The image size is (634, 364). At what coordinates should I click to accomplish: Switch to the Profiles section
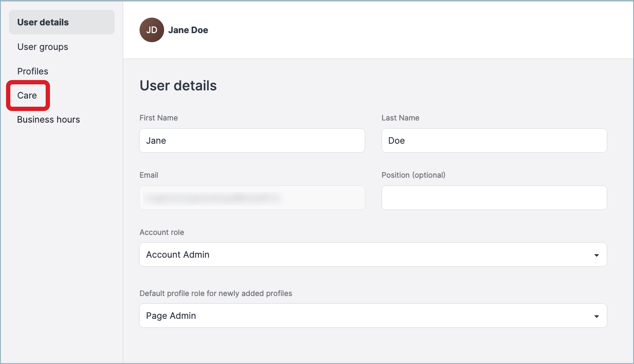[33, 71]
